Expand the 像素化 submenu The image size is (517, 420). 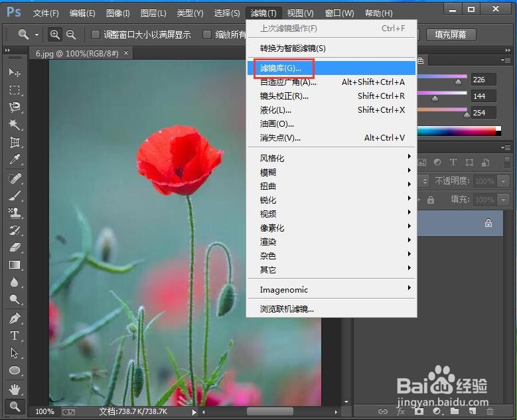[332, 228]
